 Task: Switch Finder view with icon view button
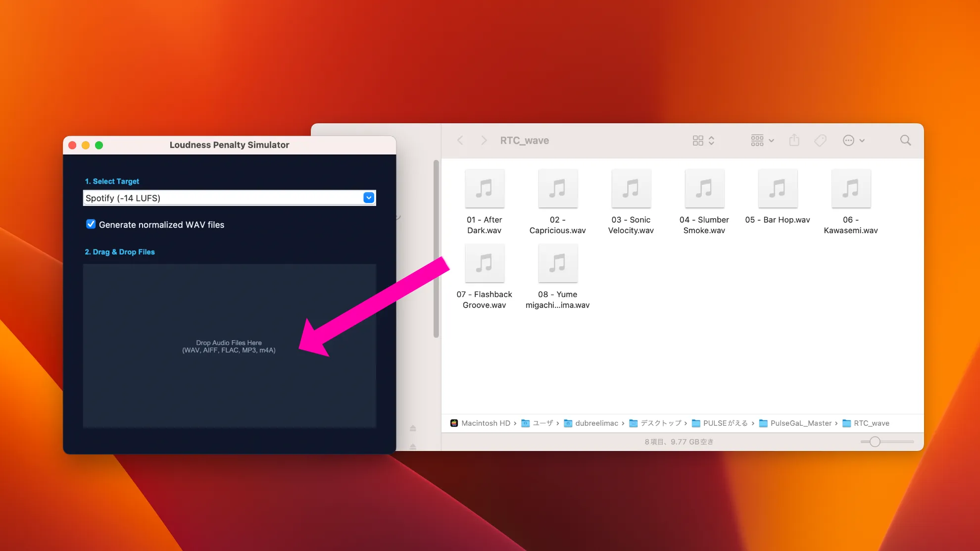pos(698,141)
